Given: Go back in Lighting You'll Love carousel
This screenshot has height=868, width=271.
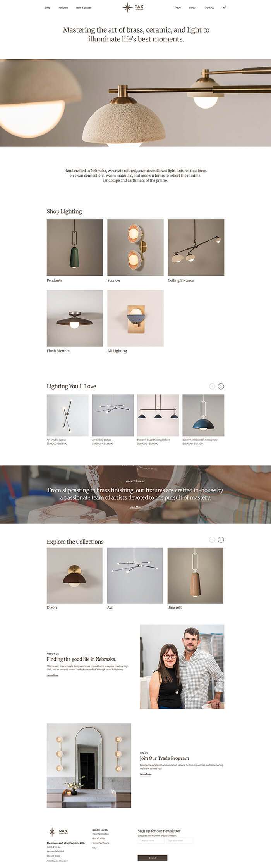Looking at the screenshot, I should (212, 386).
